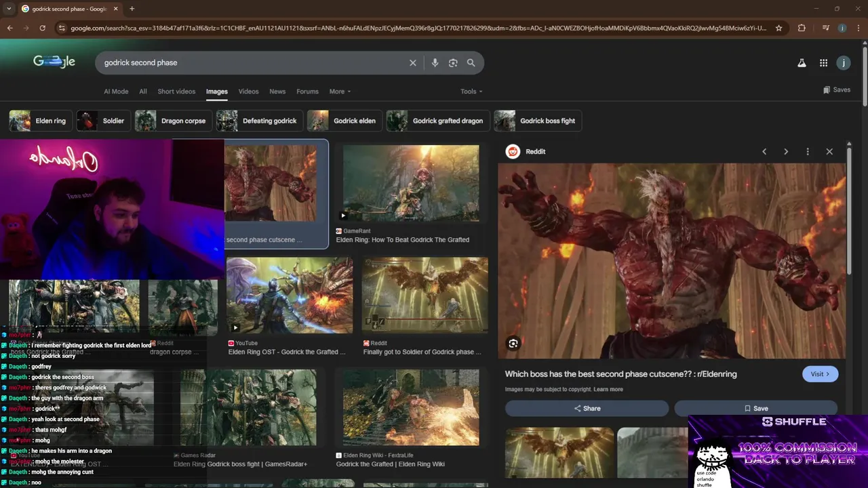Click the Visit button in preview
Viewport: 868px width, 488px height.
pos(820,374)
